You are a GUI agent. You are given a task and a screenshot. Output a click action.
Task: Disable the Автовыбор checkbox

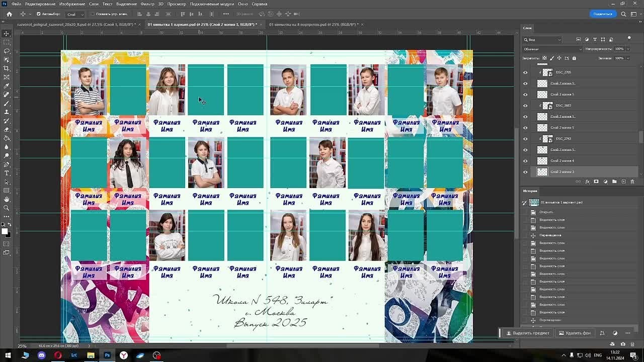coord(39,14)
